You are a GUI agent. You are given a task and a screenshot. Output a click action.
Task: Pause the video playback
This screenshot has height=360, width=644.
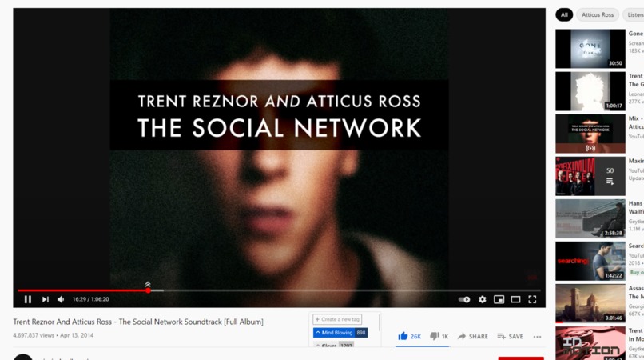[x=27, y=299]
